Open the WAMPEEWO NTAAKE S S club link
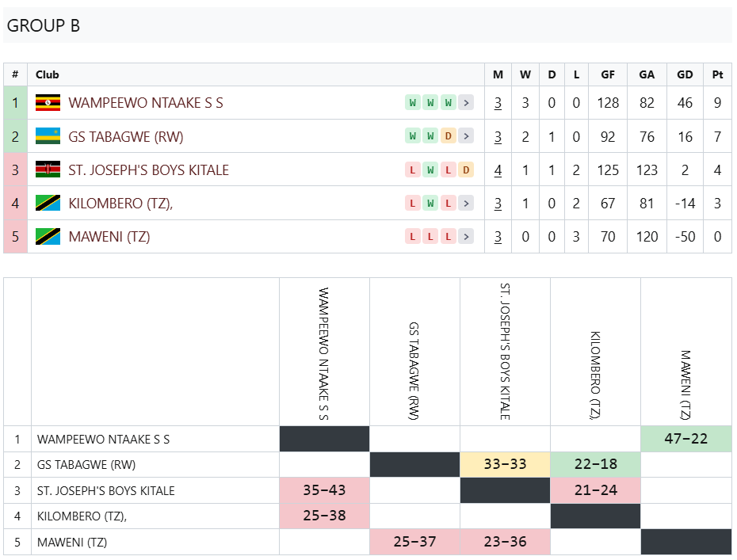The width and height of the screenshot is (737, 560). click(x=146, y=103)
